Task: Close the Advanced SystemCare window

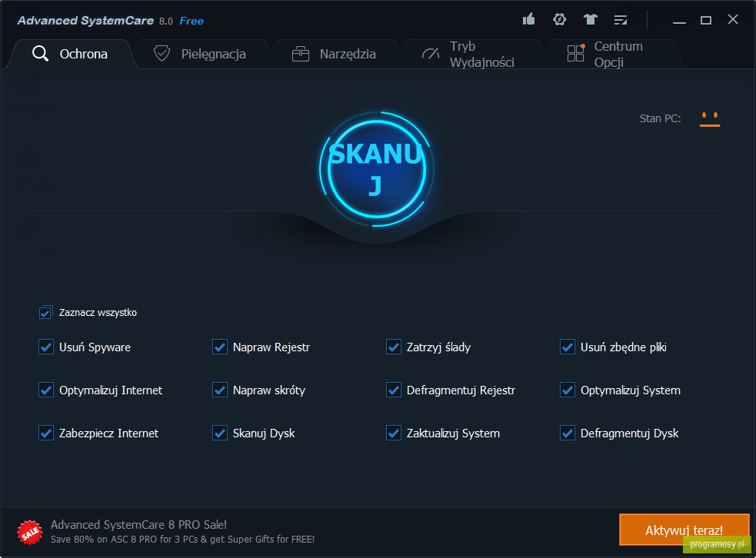Action: pyautogui.click(x=733, y=20)
